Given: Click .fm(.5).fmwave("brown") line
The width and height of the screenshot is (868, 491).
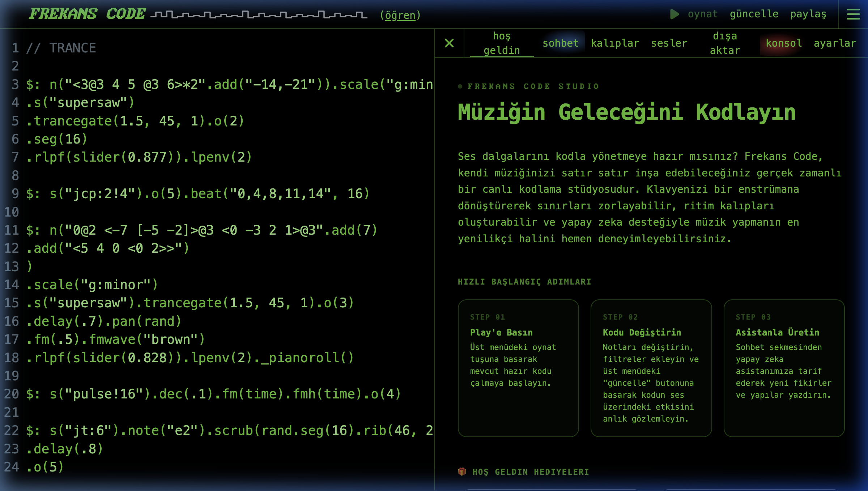Looking at the screenshot, I should point(116,340).
